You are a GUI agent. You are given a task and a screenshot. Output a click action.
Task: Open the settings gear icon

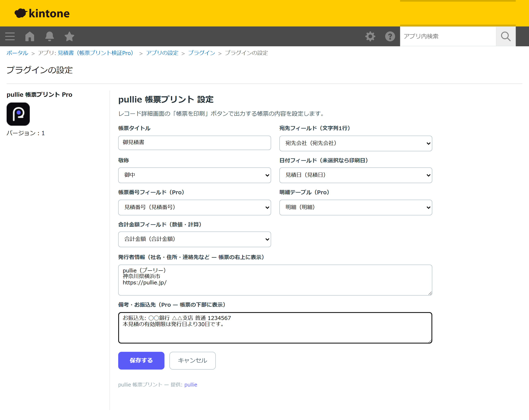pyautogui.click(x=370, y=36)
